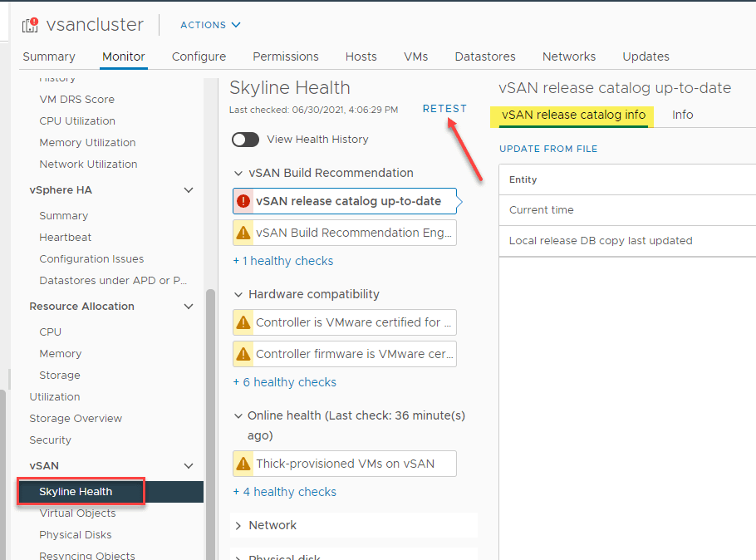Collapse the Resource Allocation section

click(189, 307)
